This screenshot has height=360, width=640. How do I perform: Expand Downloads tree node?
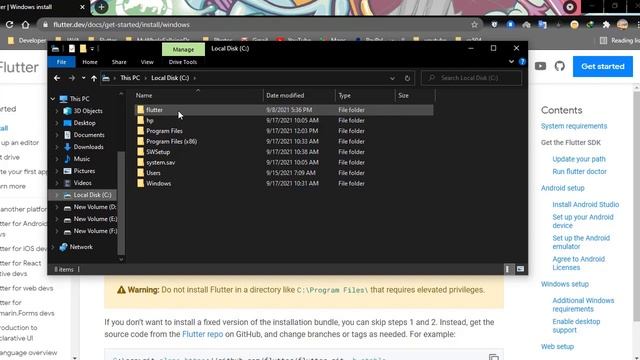coord(57,147)
